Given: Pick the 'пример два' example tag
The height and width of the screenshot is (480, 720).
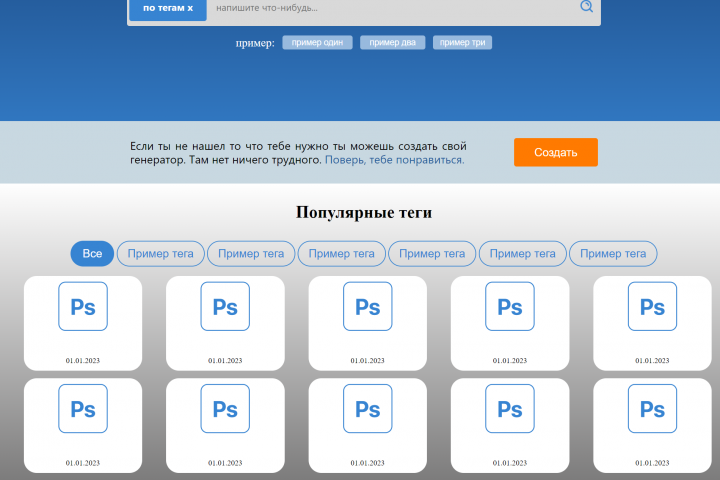Looking at the screenshot, I should pos(393,43).
